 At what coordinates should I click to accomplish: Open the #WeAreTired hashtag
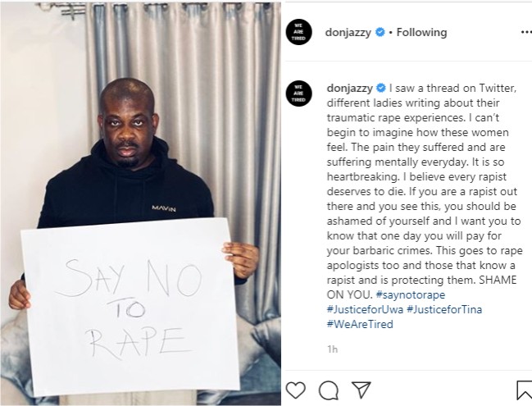360,324
